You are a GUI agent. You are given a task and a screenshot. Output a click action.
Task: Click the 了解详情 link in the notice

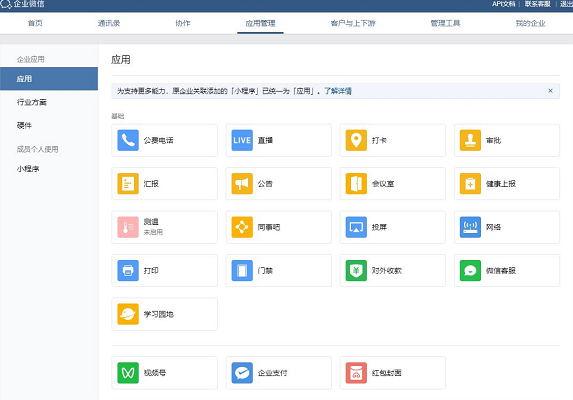pos(338,91)
